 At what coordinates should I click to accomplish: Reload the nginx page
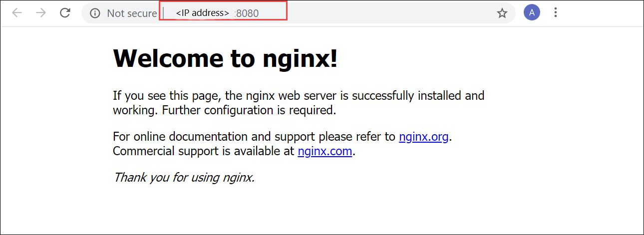(65, 13)
